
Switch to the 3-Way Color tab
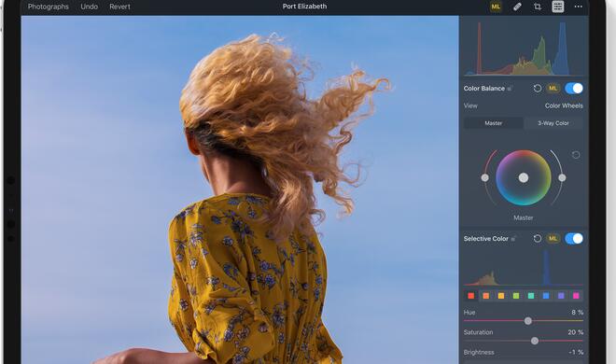(x=553, y=123)
